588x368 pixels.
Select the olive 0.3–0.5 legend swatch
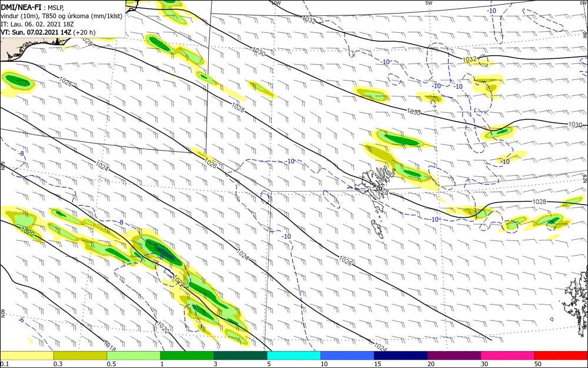pos(80,356)
